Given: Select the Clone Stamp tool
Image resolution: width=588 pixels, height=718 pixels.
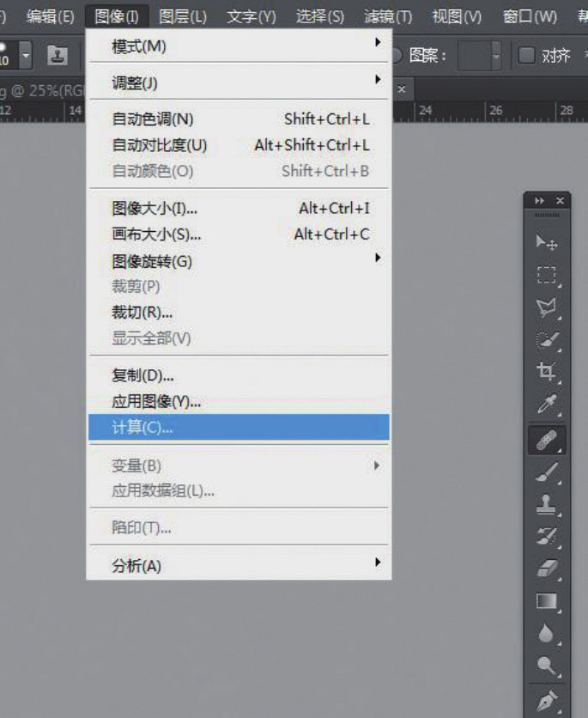Looking at the screenshot, I should (x=546, y=502).
